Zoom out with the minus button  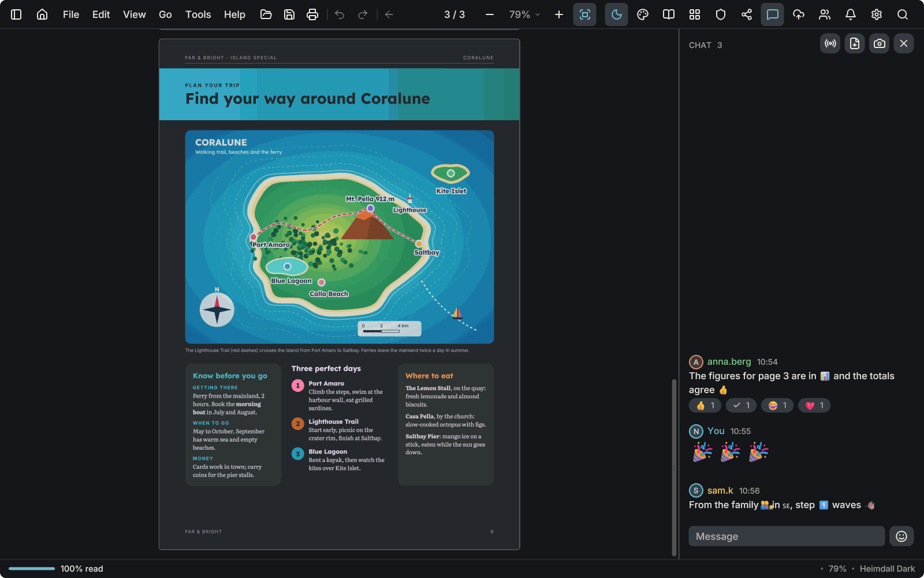point(490,14)
